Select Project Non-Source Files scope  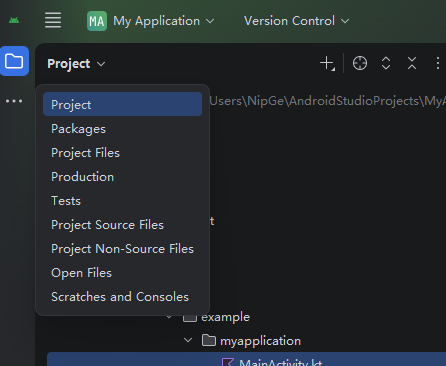122,249
